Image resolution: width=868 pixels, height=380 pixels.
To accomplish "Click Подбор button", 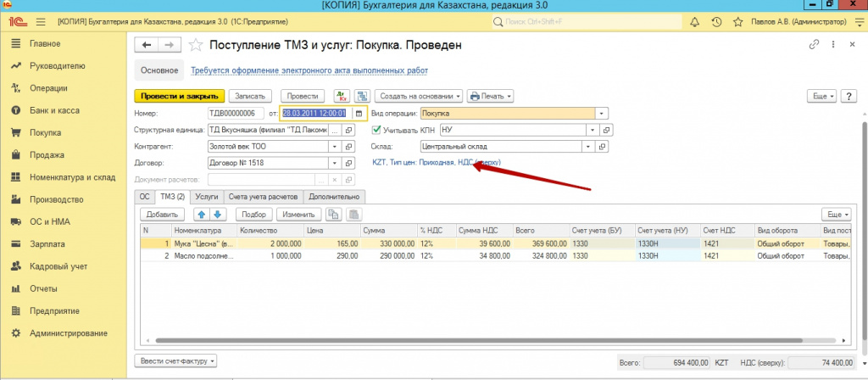I will click(x=254, y=215).
